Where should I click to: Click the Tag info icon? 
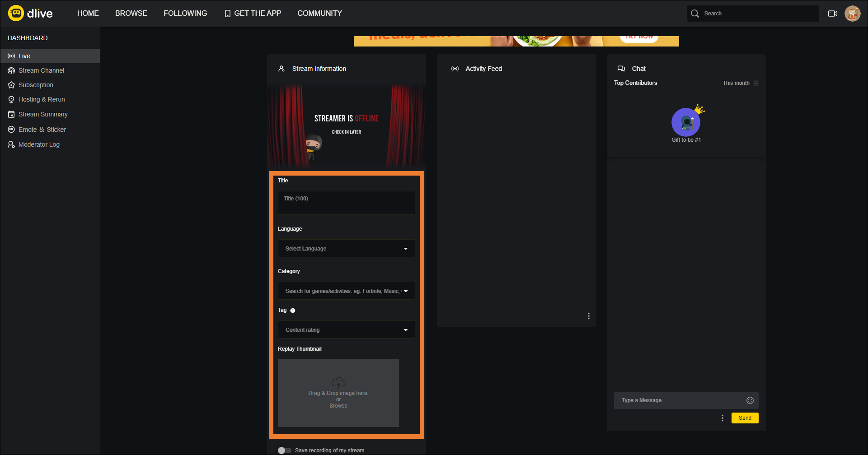pyautogui.click(x=293, y=311)
